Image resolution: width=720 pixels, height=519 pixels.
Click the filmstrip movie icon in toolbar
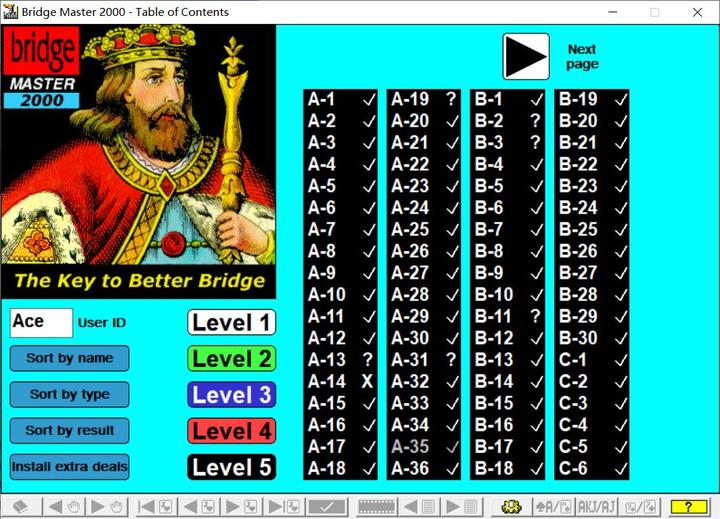(377, 507)
